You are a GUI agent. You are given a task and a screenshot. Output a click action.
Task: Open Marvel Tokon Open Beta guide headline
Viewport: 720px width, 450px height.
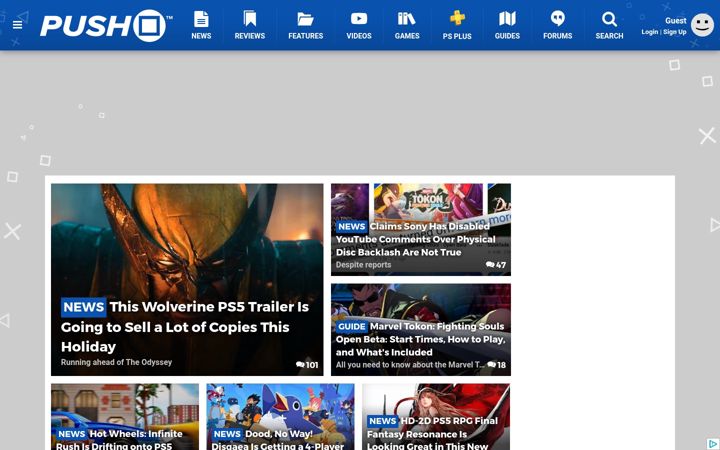(x=420, y=339)
